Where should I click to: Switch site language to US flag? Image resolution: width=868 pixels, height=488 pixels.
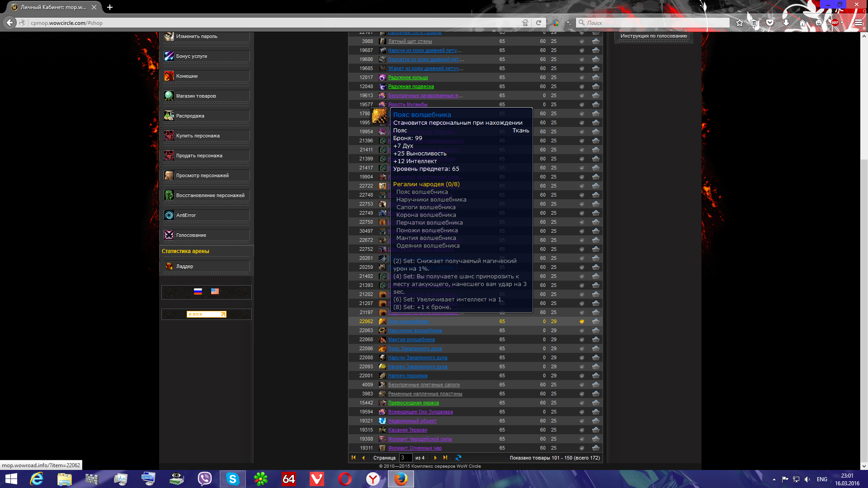pos(215,291)
